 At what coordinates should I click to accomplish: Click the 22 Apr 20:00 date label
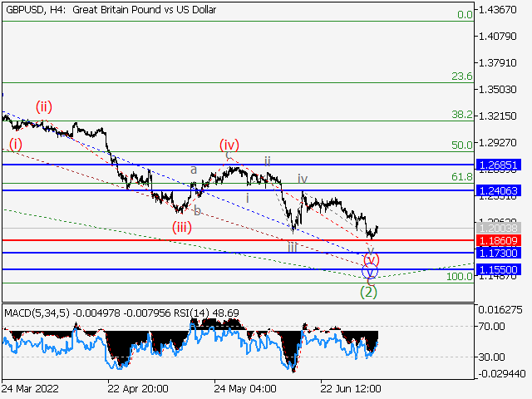[138, 388]
